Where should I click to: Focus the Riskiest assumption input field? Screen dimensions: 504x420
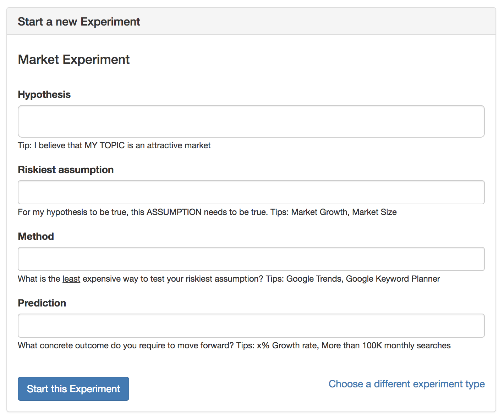click(251, 192)
